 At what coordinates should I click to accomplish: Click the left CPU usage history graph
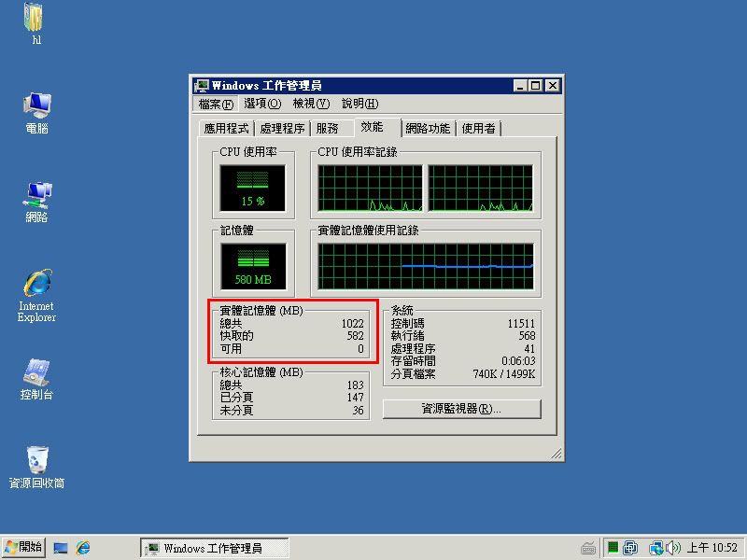click(370, 189)
